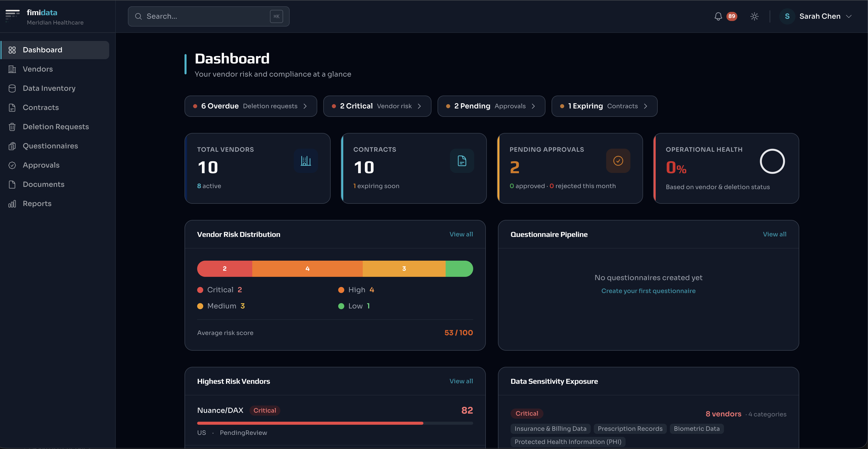Open notifications bell icon

point(718,16)
